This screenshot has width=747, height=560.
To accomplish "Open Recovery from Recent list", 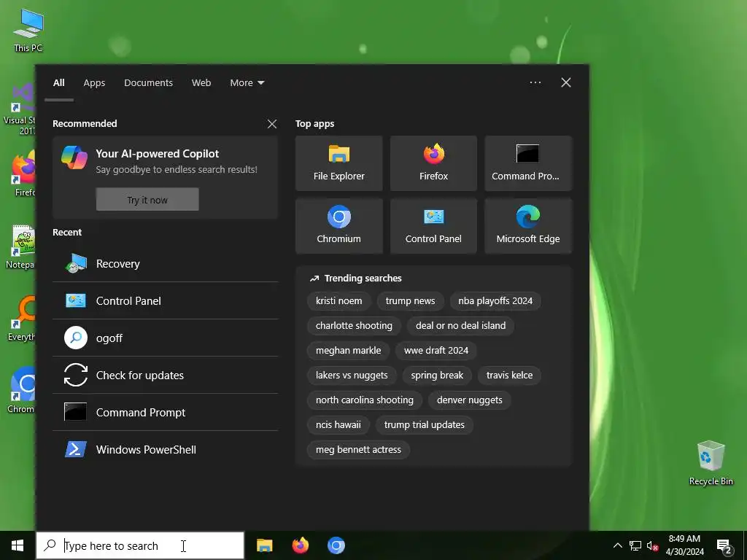I will click(166, 264).
